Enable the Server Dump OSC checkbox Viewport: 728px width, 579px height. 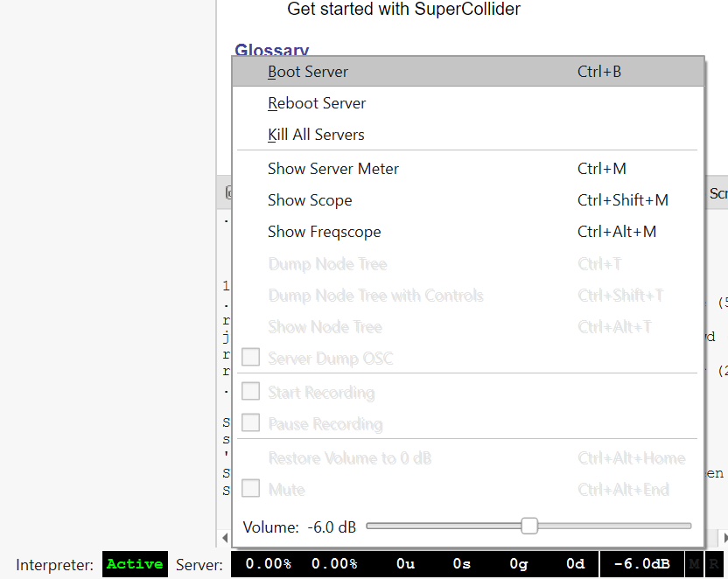(250, 357)
